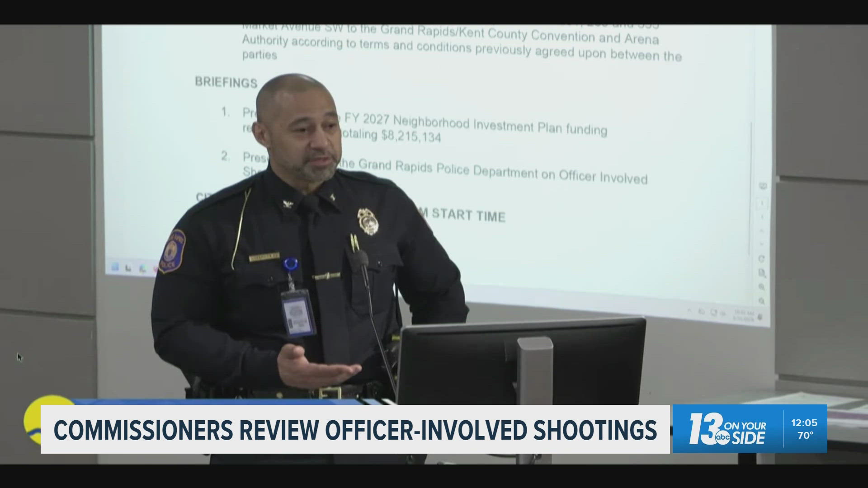868x488 pixels.
Task: Go to next page with down arrow
Action: click(x=762, y=244)
